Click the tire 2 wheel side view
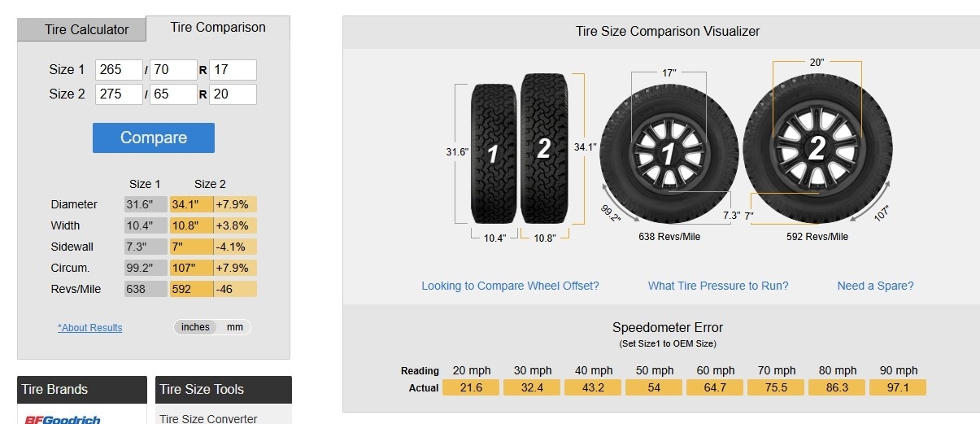This screenshot has width=980, height=424. 816,149
